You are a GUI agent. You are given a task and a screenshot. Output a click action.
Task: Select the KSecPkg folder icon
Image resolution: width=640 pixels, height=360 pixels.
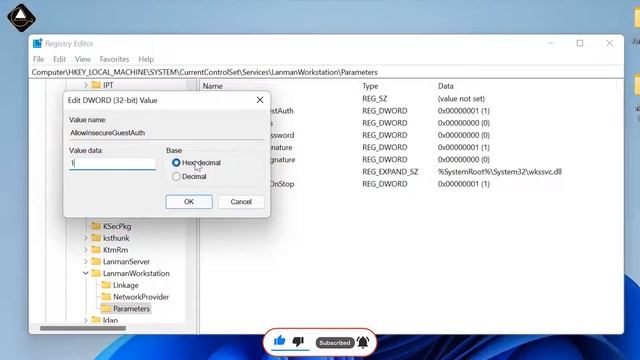pyautogui.click(x=96, y=226)
